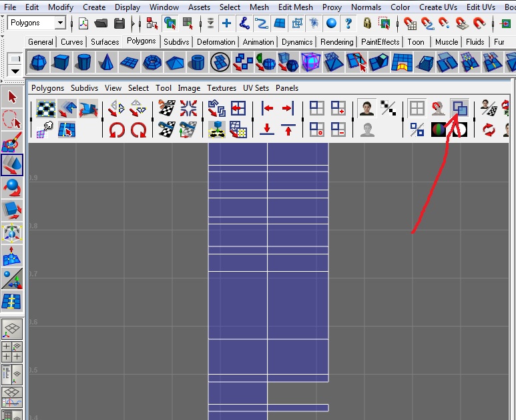516x420 pixels.
Task: Align UVs to maximum U right arrow
Action: point(288,108)
